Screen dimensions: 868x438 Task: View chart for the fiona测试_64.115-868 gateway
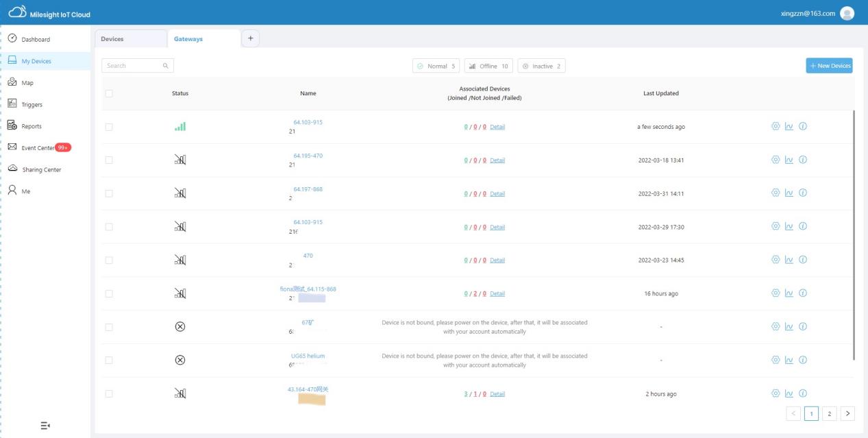789,293
